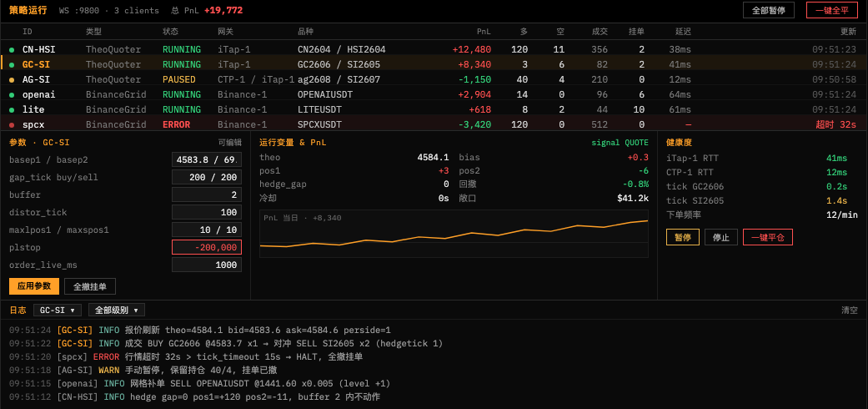Screen dimensions: 868x409
Task: Click the 一键平仓 button
Action: click(x=768, y=237)
